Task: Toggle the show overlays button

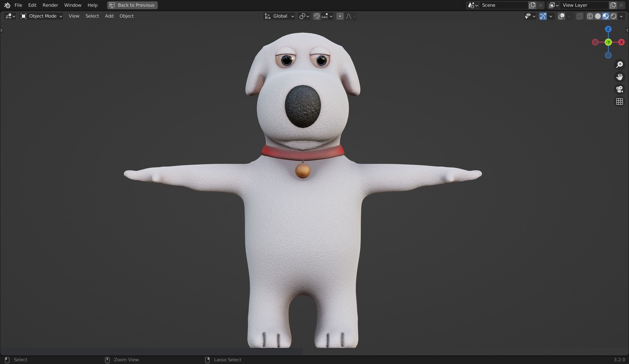Action: point(561,16)
